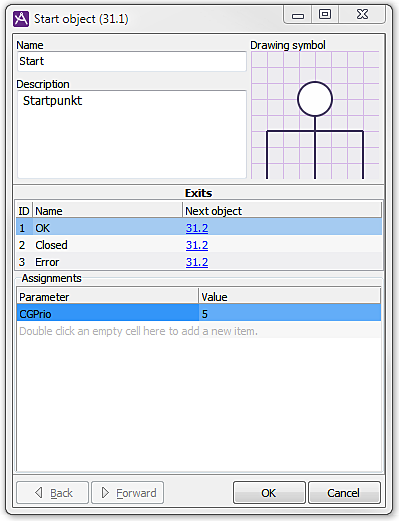Follow the 31.2 link in Closed row
Screen dimensions: 399x521
(x=197, y=245)
